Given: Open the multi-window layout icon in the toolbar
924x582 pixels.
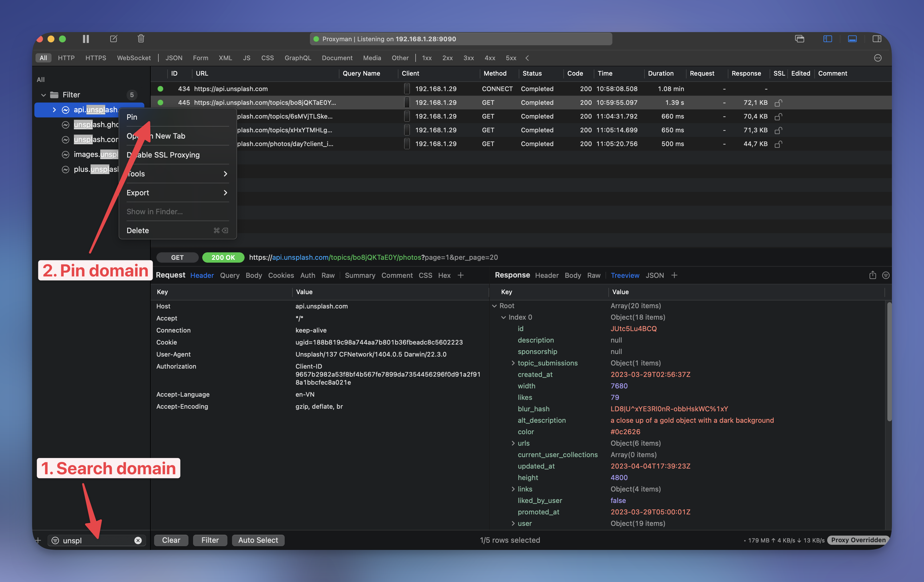Looking at the screenshot, I should tap(800, 39).
